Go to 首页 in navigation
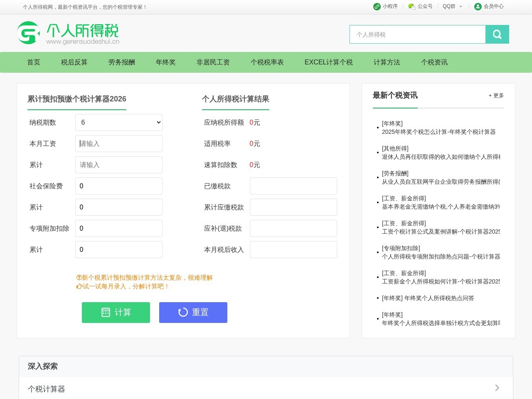This screenshot has height=399, width=532. (34, 62)
